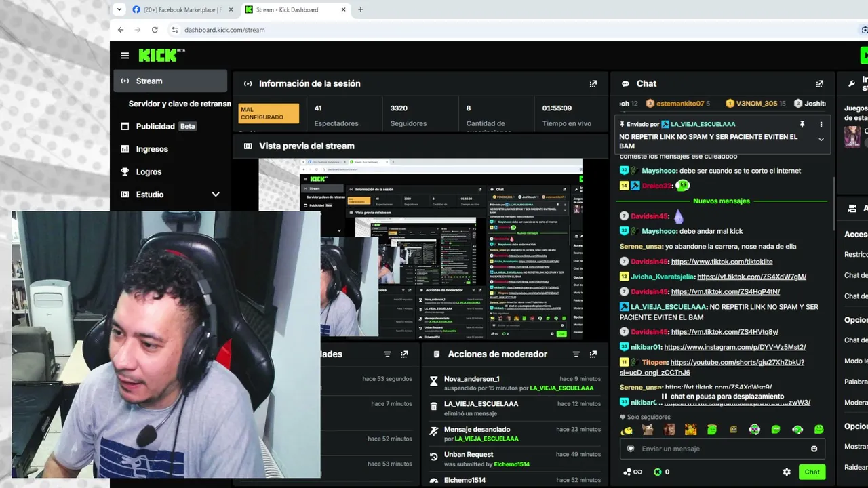Click top gifter V3NOM_305

756,104
